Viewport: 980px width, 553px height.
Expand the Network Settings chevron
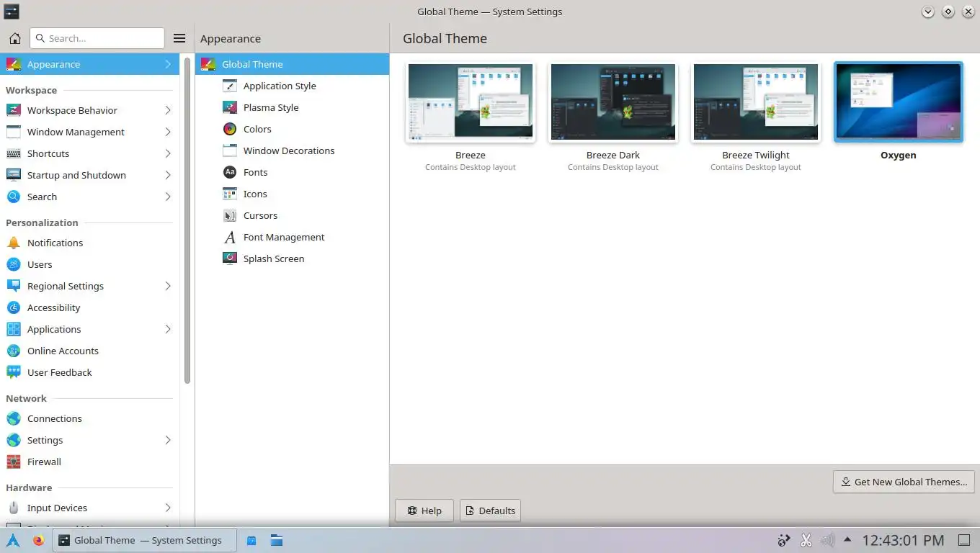168,440
